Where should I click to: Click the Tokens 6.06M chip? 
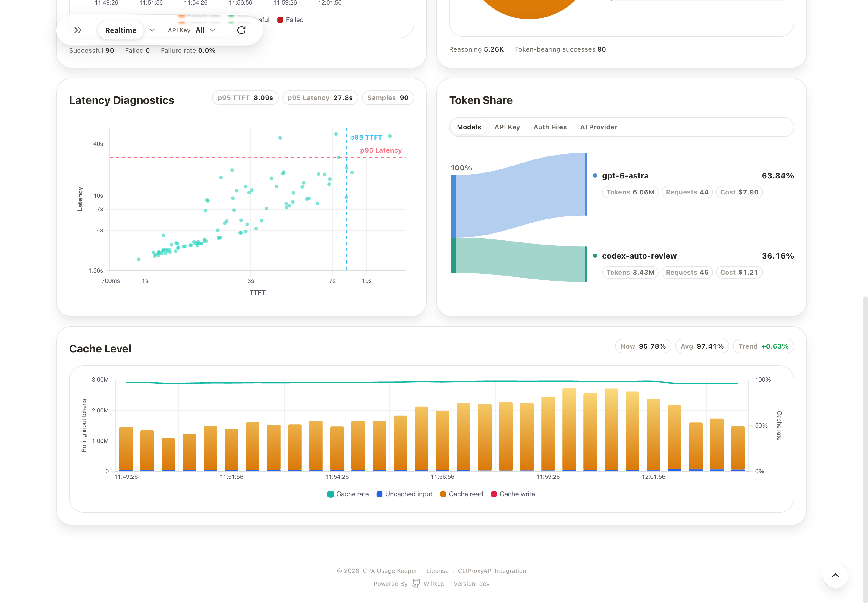click(x=630, y=192)
